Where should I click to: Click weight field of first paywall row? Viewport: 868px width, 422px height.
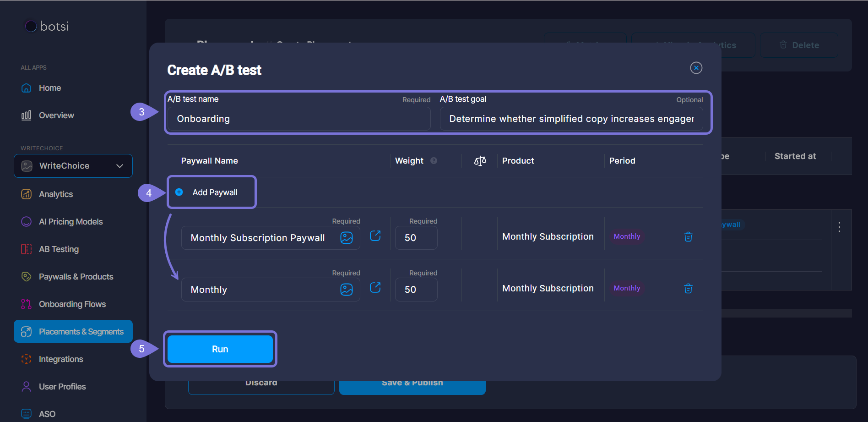click(416, 238)
